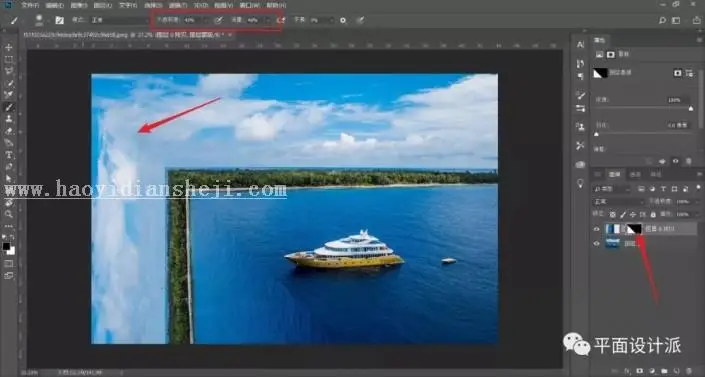Screen dimensions: 705x377
Task: Hide the top masked layer eye icon
Action: (x=597, y=229)
